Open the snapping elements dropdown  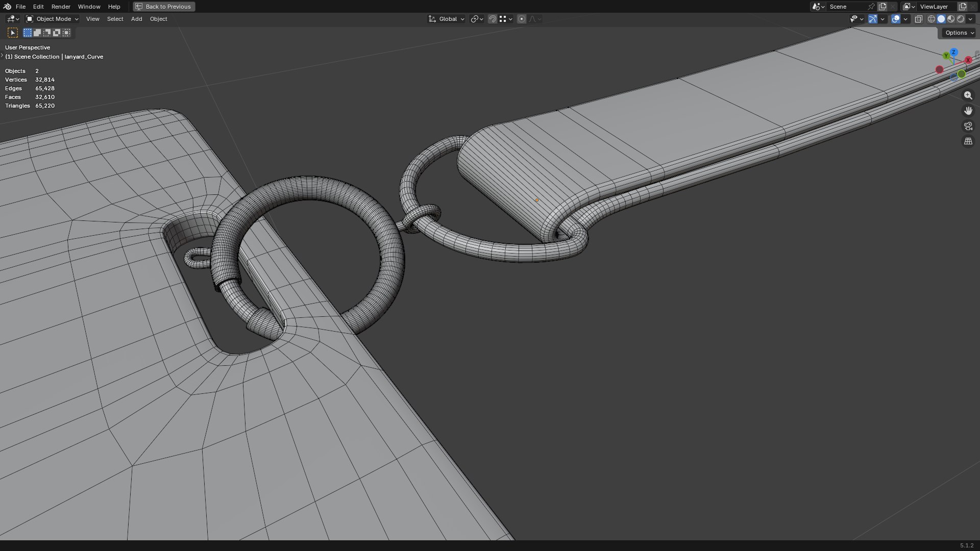coord(506,19)
